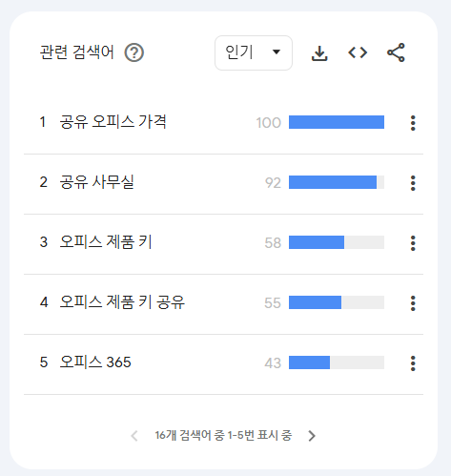The height and width of the screenshot is (476, 451).
Task: Open the embed code icon
Action: point(358,52)
